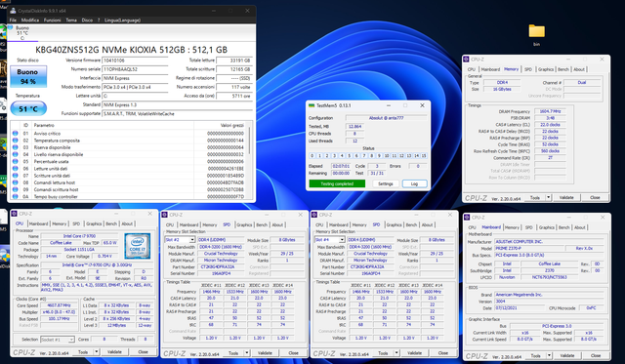Click title icon of CPU-Z Memory window
Viewport: 625px width, 364px height.
467,60
